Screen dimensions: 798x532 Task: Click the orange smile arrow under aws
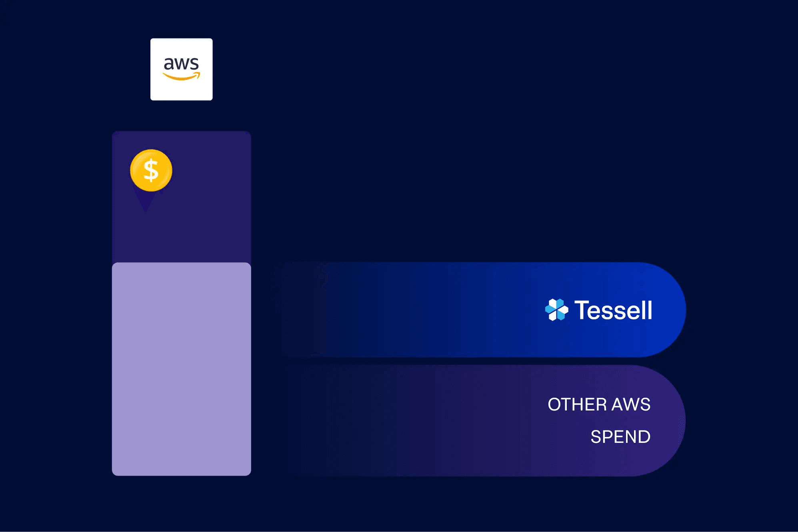pyautogui.click(x=181, y=76)
